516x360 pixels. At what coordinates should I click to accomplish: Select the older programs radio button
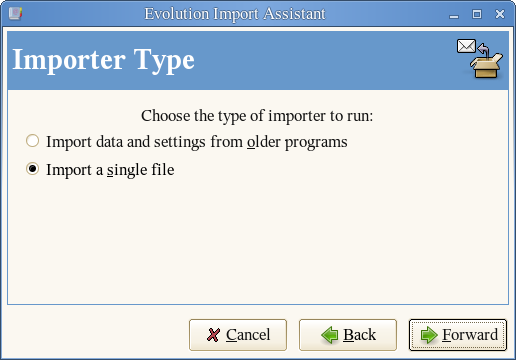pos(32,141)
